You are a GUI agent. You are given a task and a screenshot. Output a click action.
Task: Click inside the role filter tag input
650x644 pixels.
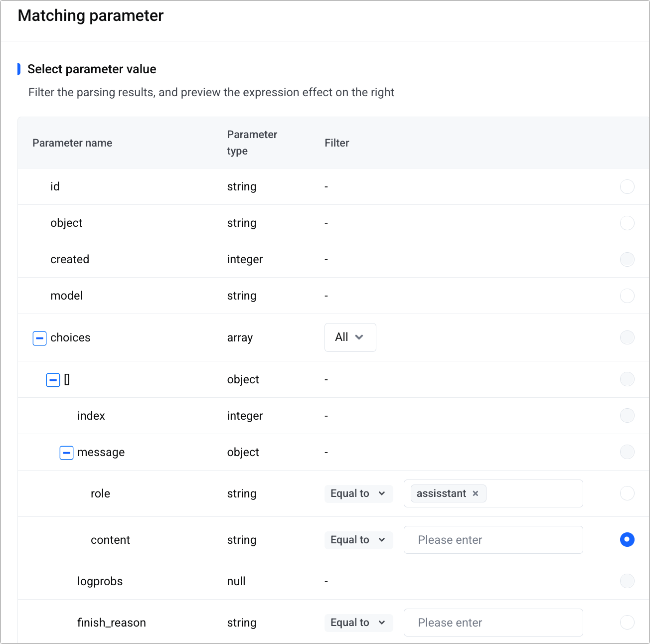coord(533,493)
